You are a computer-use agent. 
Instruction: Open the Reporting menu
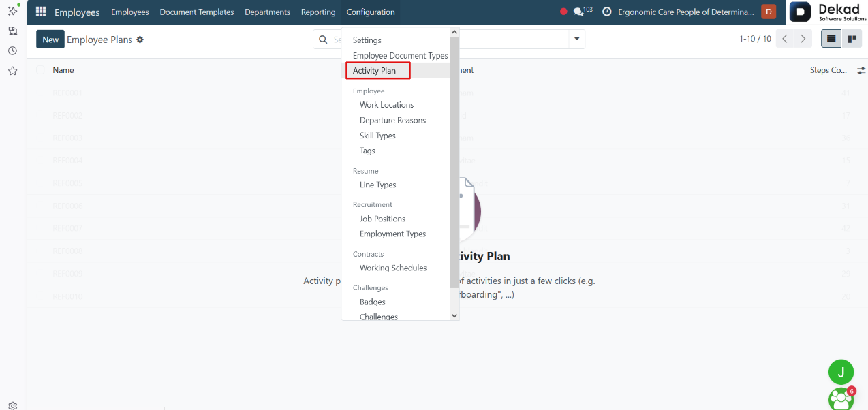(x=318, y=12)
